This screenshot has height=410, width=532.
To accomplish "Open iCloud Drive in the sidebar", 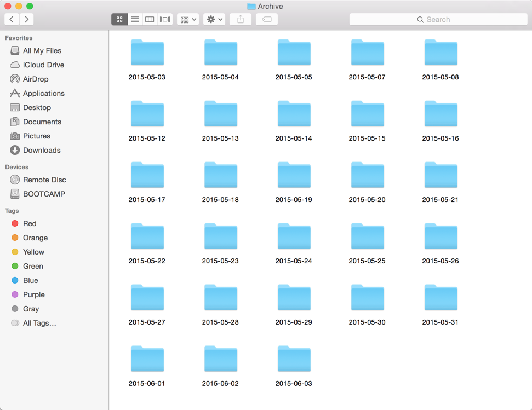I will click(43, 65).
